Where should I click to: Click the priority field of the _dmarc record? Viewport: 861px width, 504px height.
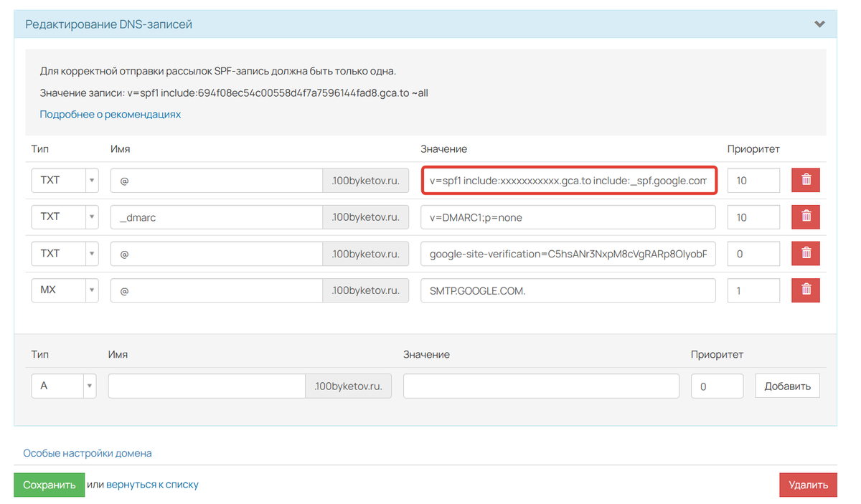(x=753, y=217)
